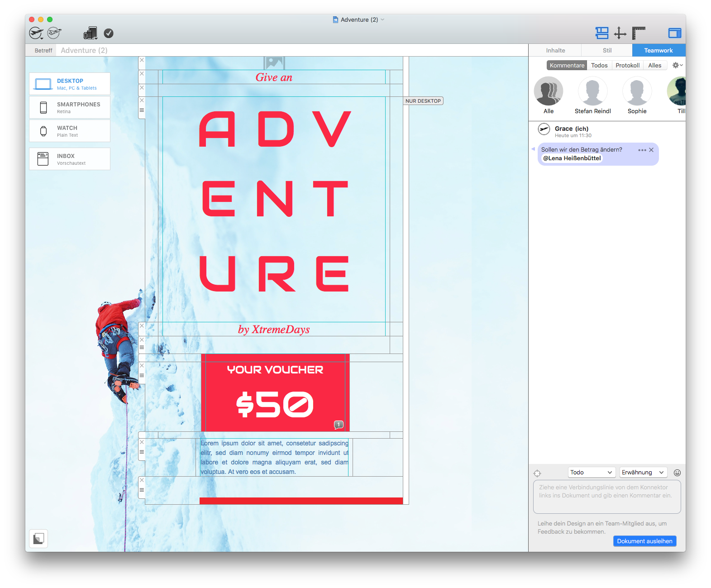Viewport: 711px width, 588px height.
Task: Click the @Lena Heißenbüttel mention
Action: (572, 158)
